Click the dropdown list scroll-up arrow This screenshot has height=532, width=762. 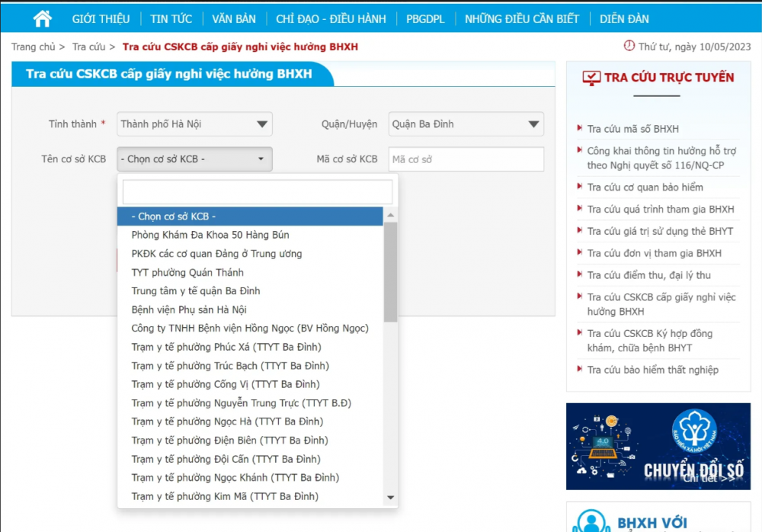click(x=390, y=215)
